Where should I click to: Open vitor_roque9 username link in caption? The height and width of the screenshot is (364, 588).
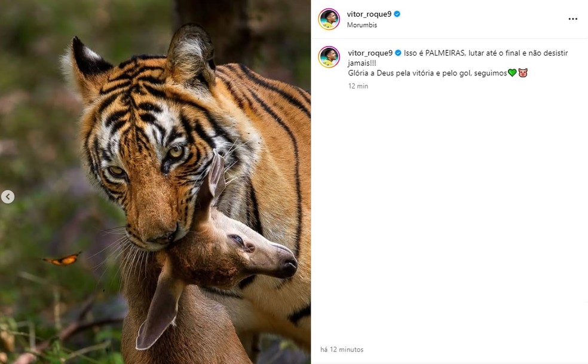coord(369,53)
